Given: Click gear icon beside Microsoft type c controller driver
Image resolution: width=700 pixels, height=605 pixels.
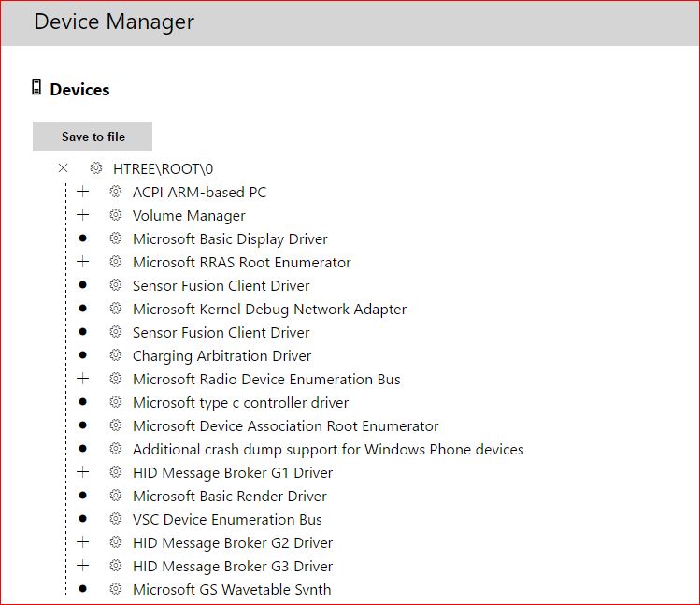Looking at the screenshot, I should coord(116,402).
